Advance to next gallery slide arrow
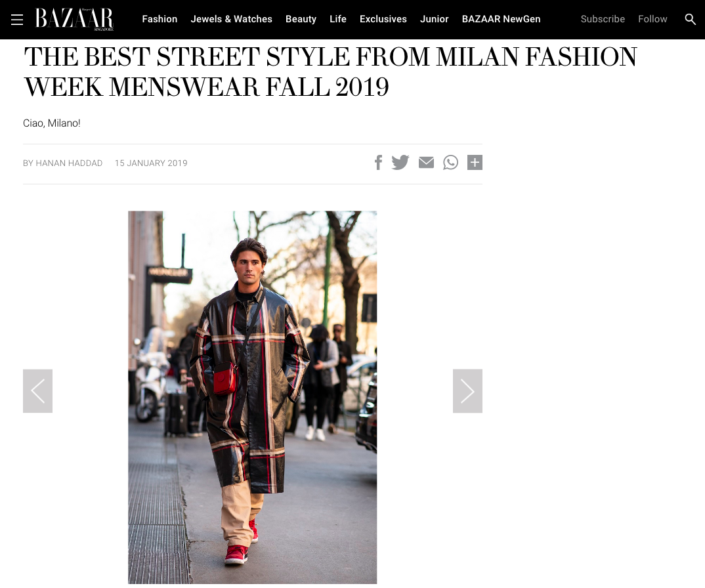 (x=467, y=391)
